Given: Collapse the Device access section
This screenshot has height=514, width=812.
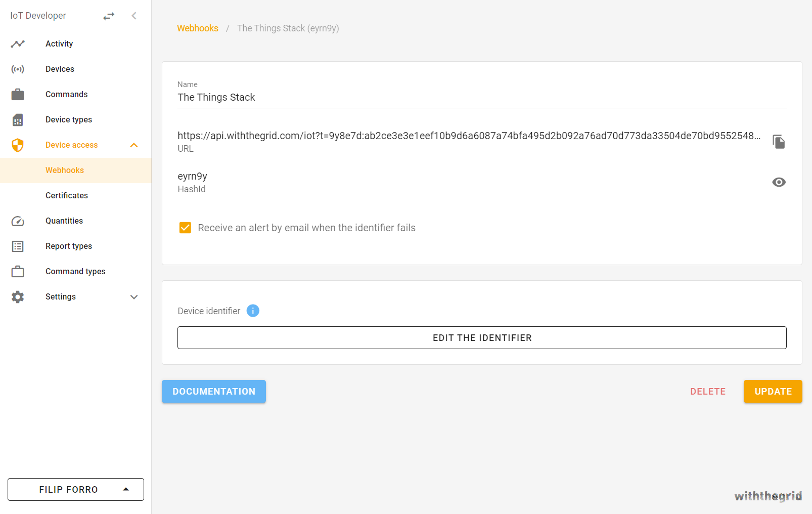Looking at the screenshot, I should point(133,145).
